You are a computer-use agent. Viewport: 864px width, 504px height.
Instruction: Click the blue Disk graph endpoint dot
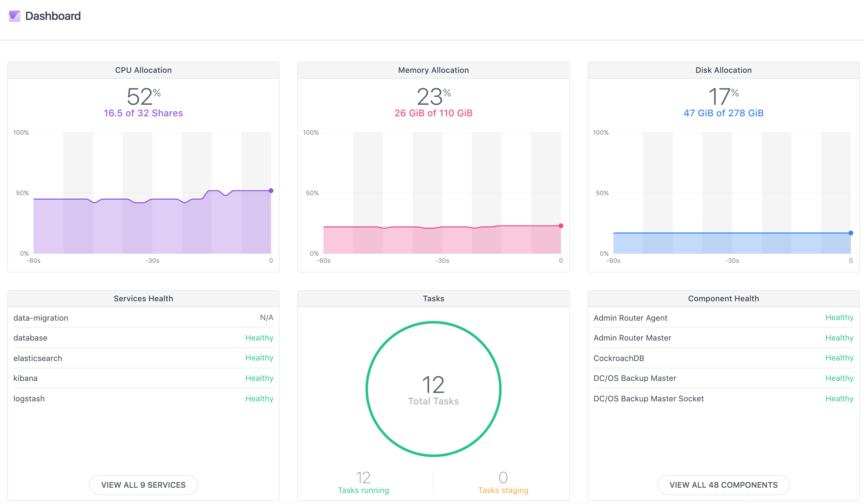(851, 233)
